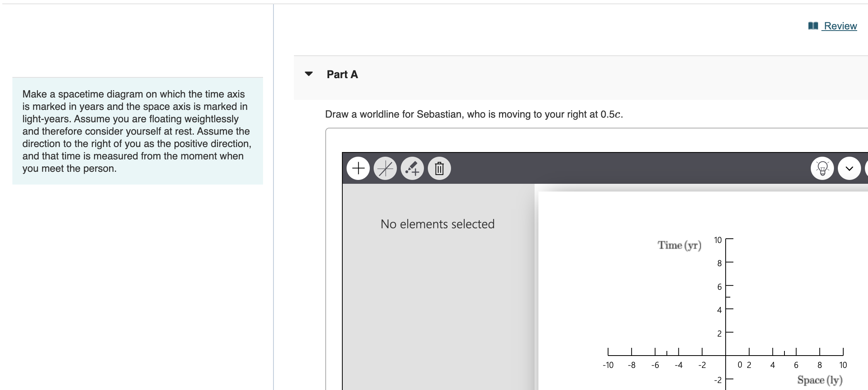Click the 'No elements selected' text

coord(437,224)
